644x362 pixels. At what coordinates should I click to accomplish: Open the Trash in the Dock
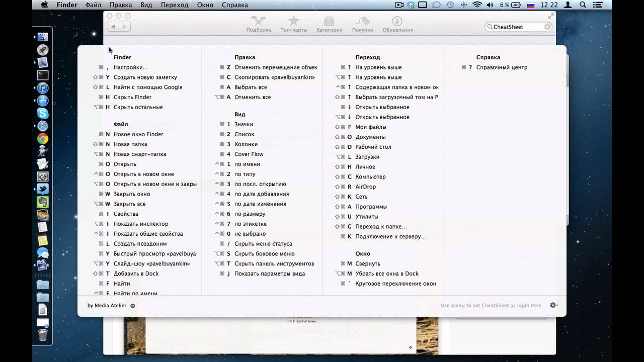43,335
